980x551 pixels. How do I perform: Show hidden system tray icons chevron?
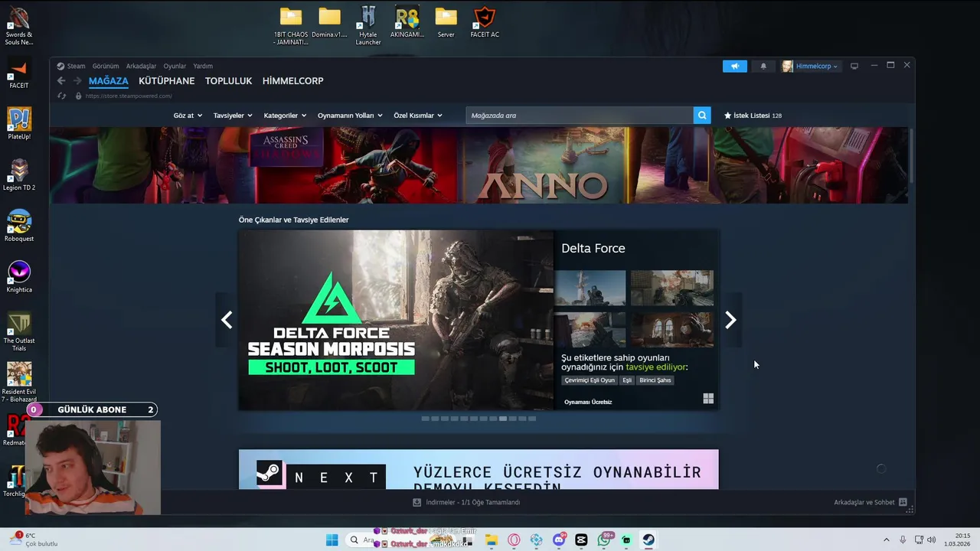(887, 540)
